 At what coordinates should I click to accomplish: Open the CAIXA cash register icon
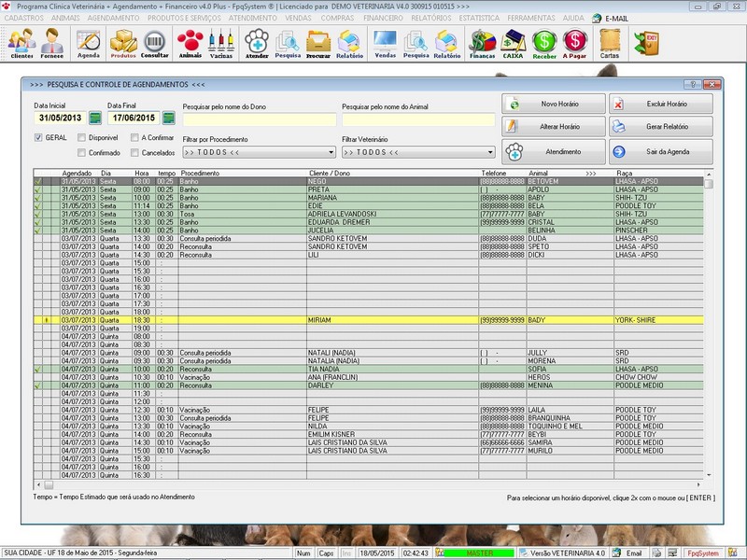pos(513,43)
